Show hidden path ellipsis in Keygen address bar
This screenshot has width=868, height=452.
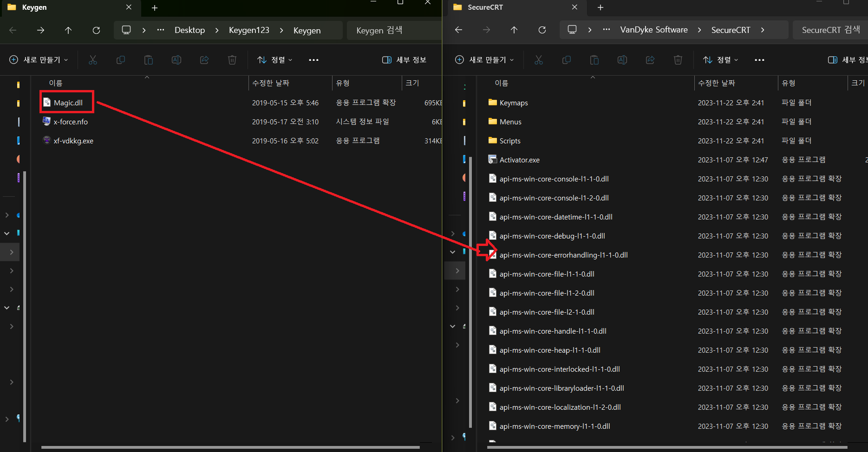click(161, 30)
